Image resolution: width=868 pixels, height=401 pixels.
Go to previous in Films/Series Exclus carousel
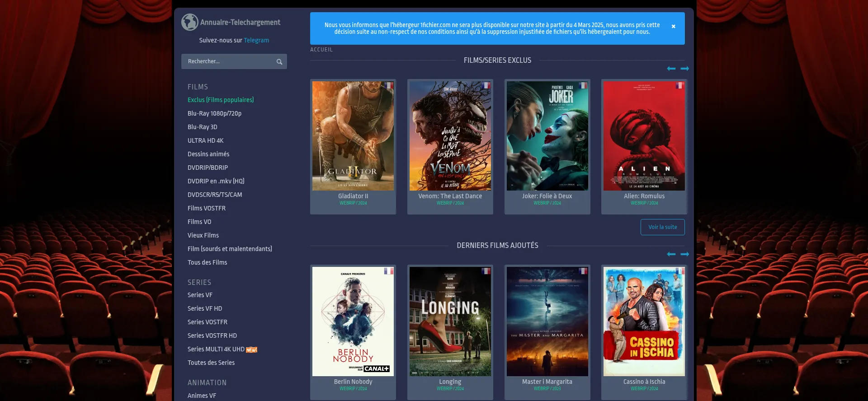coord(671,69)
